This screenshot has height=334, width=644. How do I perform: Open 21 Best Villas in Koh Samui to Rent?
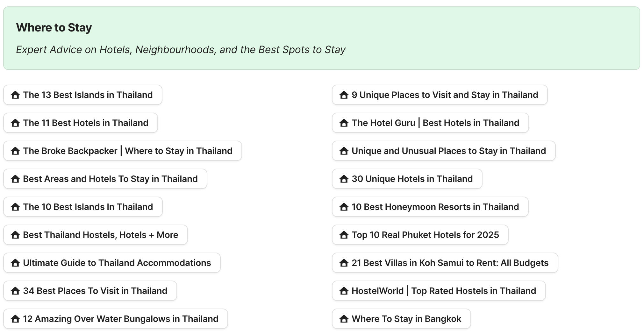click(x=449, y=262)
